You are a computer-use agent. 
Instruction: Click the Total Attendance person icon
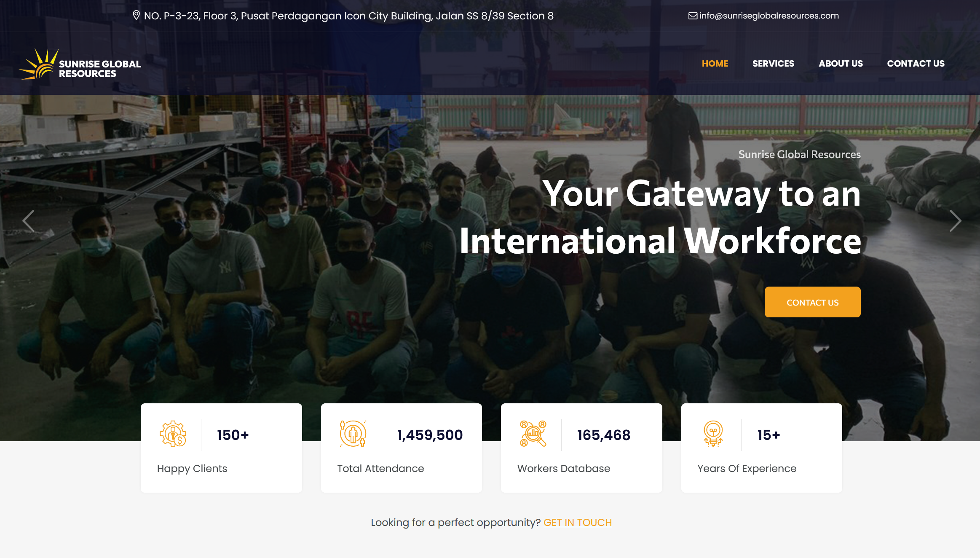click(x=353, y=434)
